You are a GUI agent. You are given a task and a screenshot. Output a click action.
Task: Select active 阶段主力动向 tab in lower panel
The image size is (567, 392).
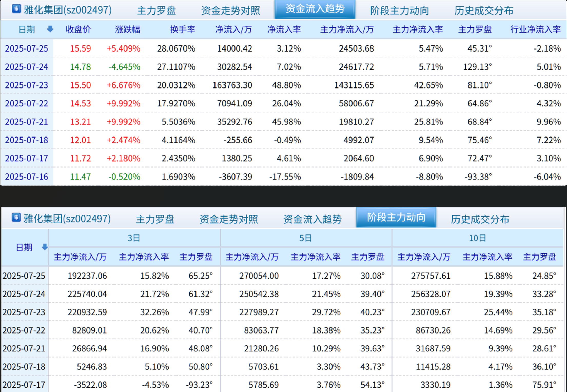point(396,217)
